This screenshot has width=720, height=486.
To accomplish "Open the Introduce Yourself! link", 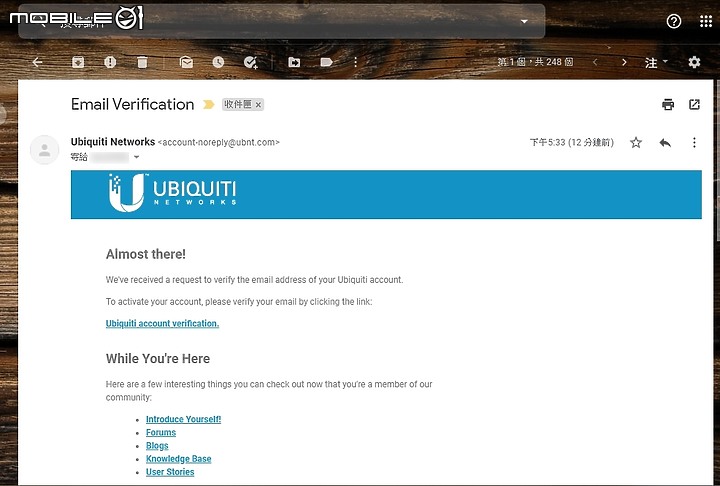I will (x=183, y=419).
